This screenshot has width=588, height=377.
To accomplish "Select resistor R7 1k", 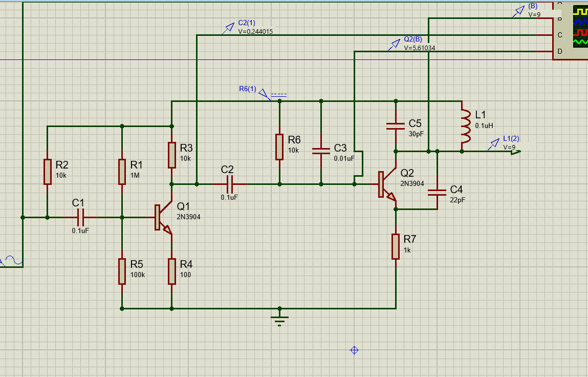I will 395,245.
